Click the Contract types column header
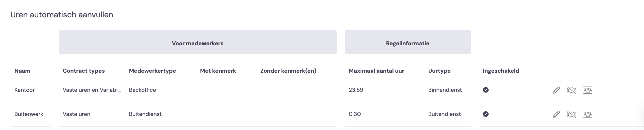644x130 pixels. (x=84, y=71)
